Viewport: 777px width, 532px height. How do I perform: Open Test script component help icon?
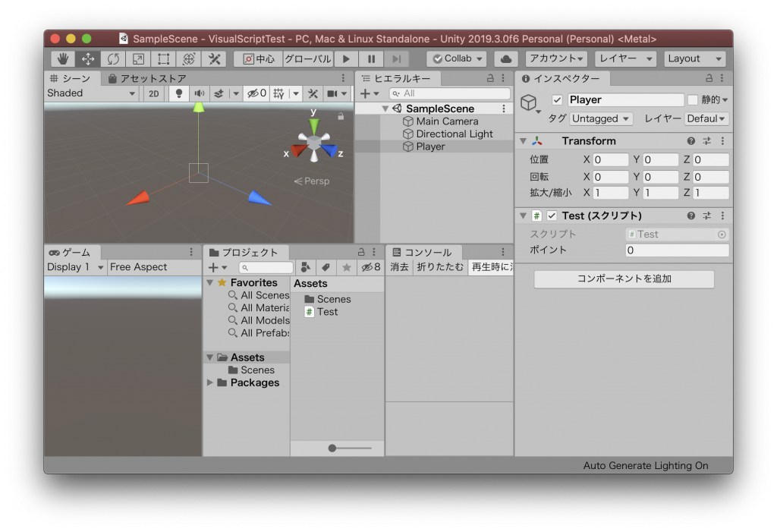point(691,216)
